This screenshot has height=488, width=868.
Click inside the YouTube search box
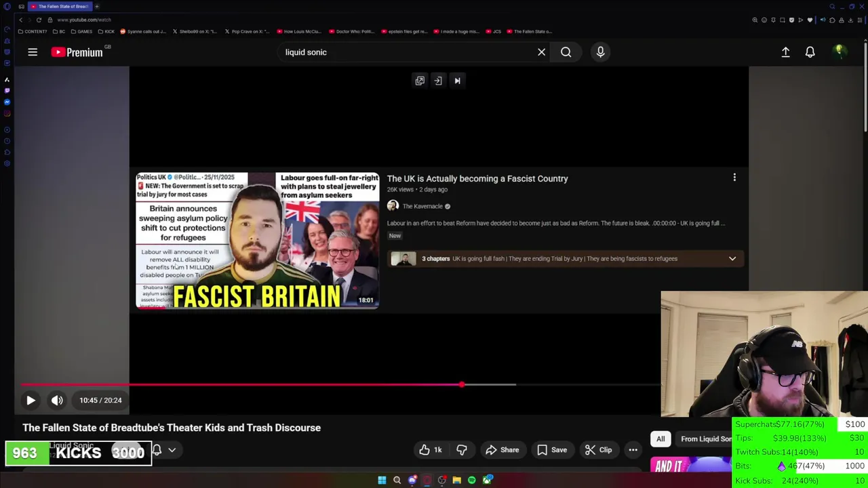point(407,52)
